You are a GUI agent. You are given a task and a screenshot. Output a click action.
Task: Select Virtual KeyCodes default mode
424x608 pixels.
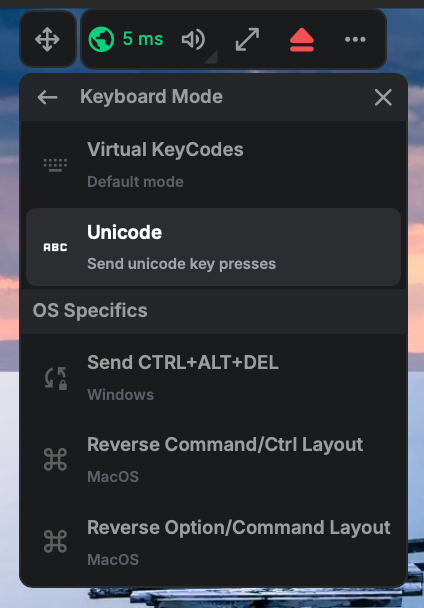213,166
